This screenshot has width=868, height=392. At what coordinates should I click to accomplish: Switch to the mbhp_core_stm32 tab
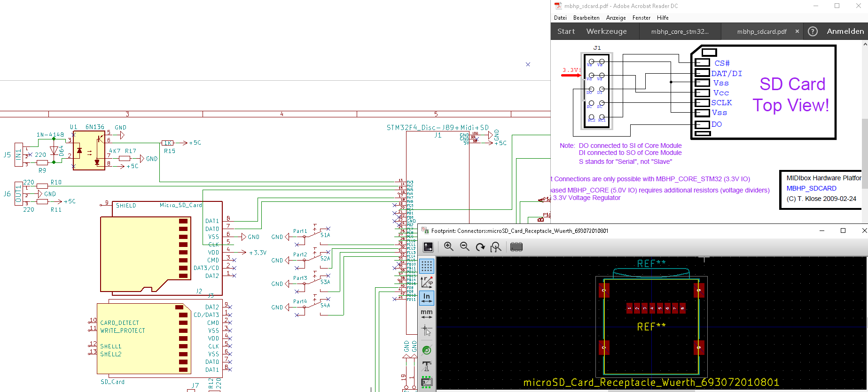click(680, 31)
